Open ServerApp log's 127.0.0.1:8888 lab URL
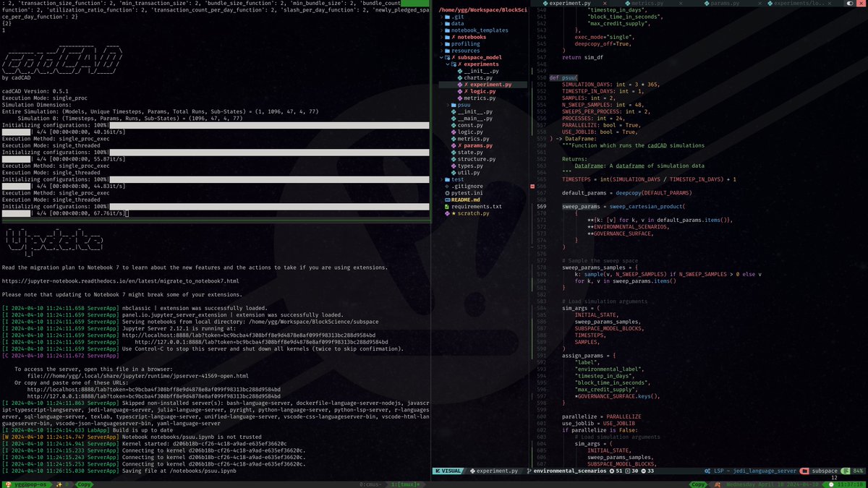The height and width of the screenshot is (488, 868). click(261, 343)
